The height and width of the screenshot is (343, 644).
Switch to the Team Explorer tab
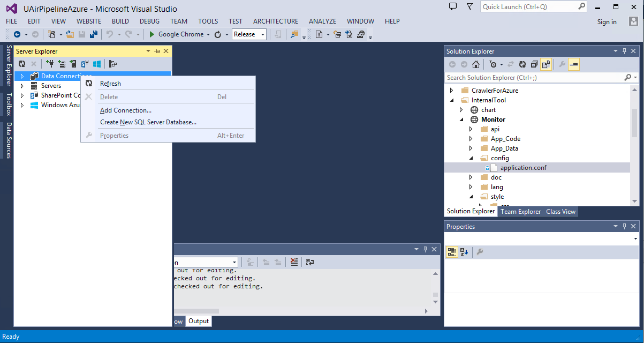(520, 212)
